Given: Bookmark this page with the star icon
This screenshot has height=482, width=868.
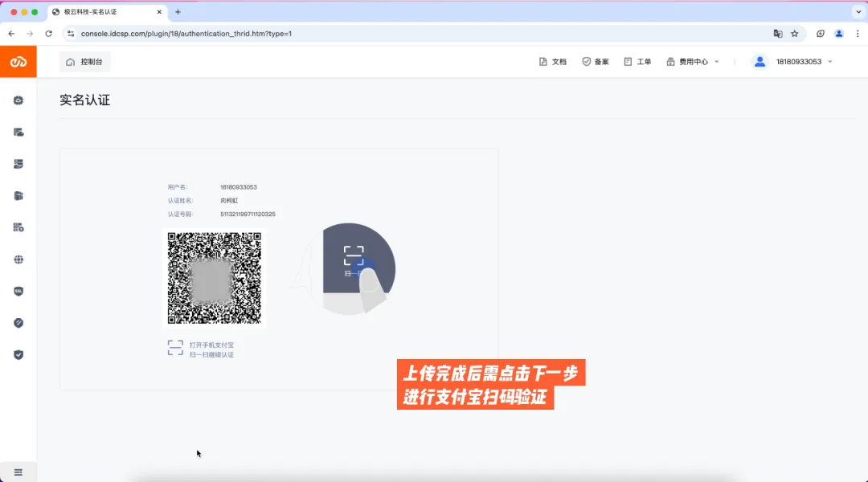Looking at the screenshot, I should click(x=794, y=34).
